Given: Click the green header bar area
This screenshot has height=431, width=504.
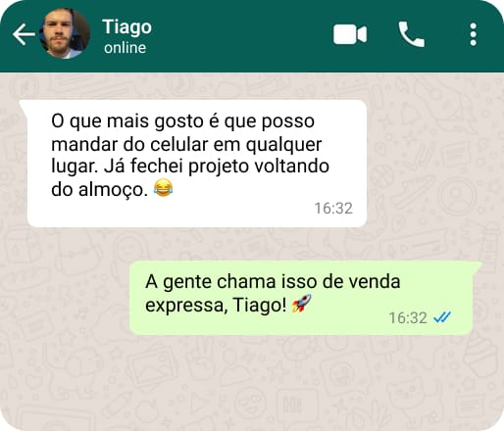Looking at the screenshot, I should [x=242, y=34].
